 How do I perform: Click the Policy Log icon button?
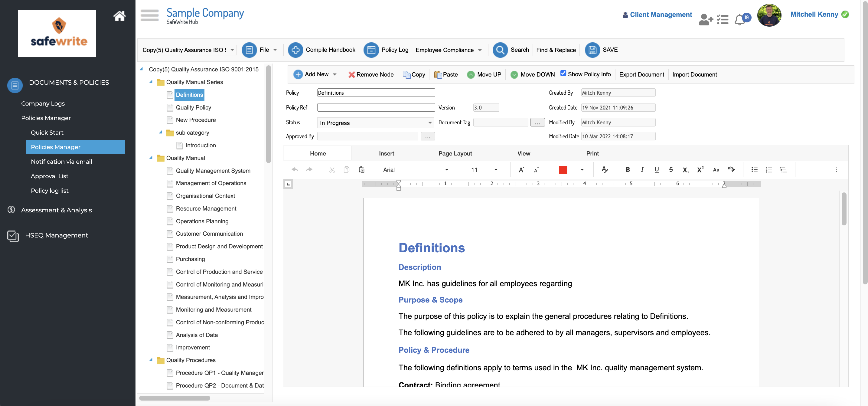click(370, 49)
